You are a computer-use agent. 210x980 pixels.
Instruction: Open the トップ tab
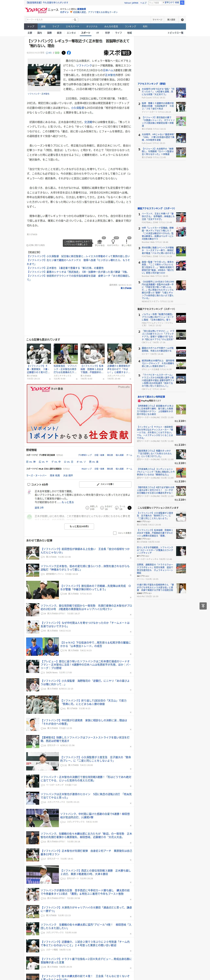[31, 27]
